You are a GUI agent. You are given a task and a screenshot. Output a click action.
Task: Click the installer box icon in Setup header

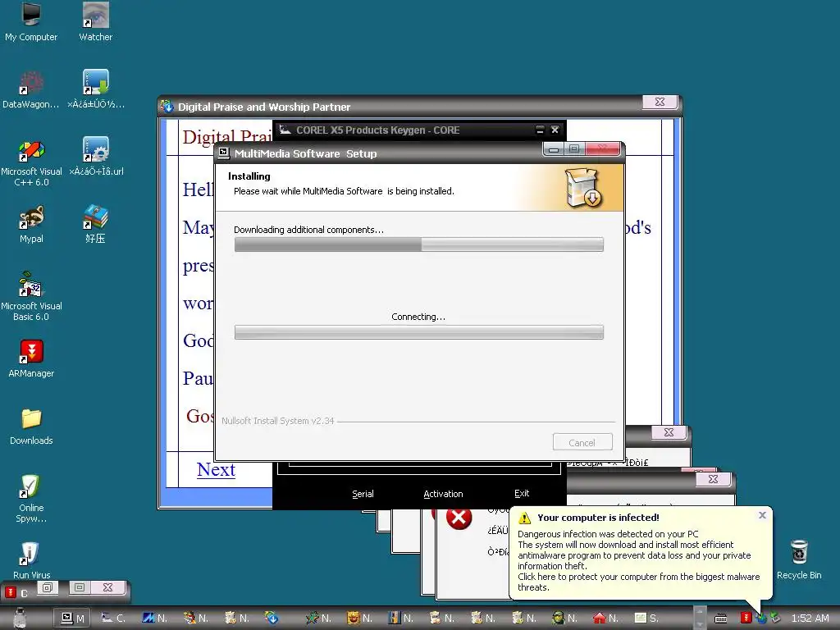click(583, 188)
